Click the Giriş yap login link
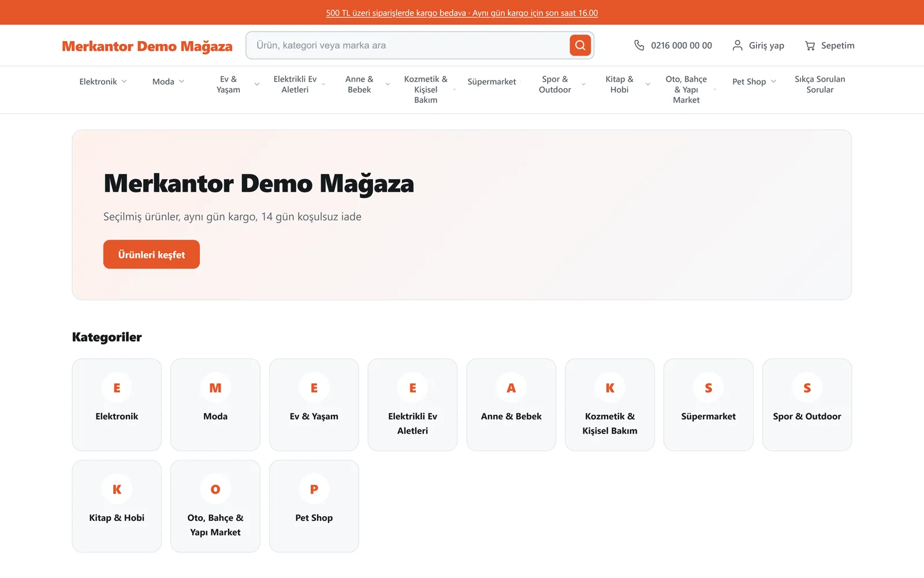The height and width of the screenshot is (578, 924). [758, 45]
